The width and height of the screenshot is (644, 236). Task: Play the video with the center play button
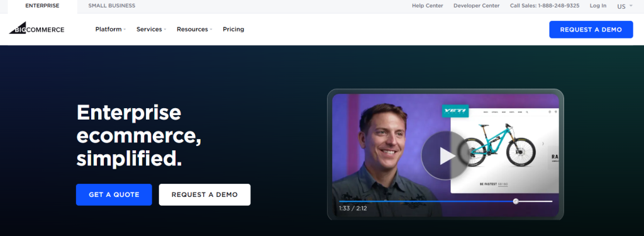(x=445, y=156)
